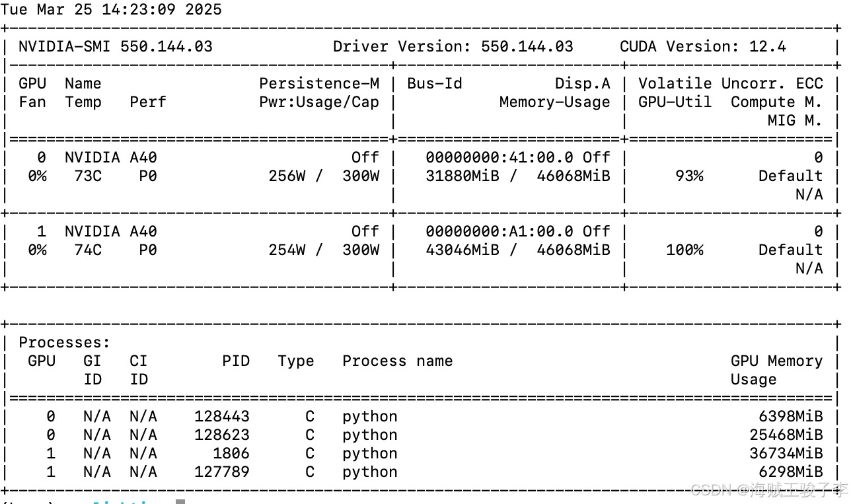
Task: Select the 256W power usage value
Action: pos(287,176)
